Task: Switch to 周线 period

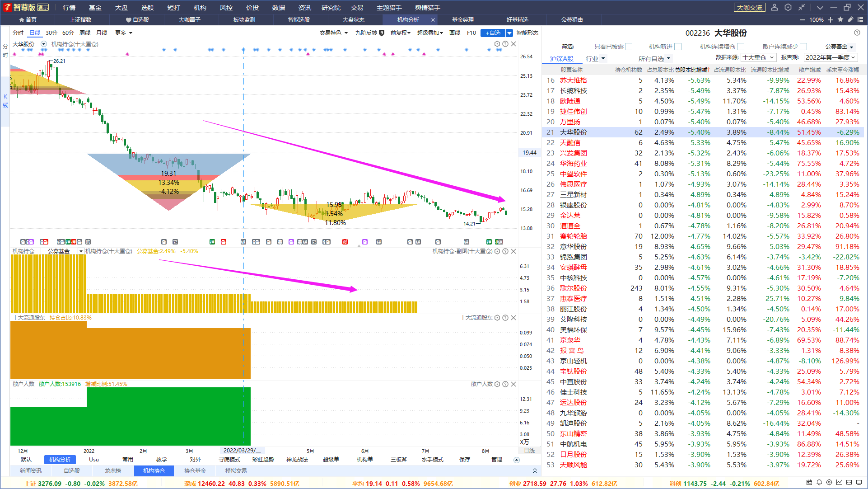Action: click(x=85, y=33)
